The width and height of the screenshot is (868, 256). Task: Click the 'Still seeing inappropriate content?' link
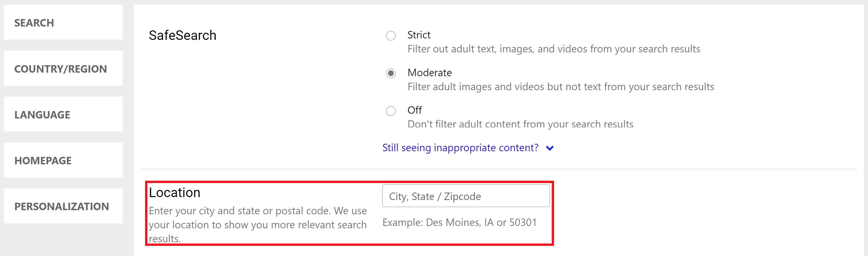point(460,148)
